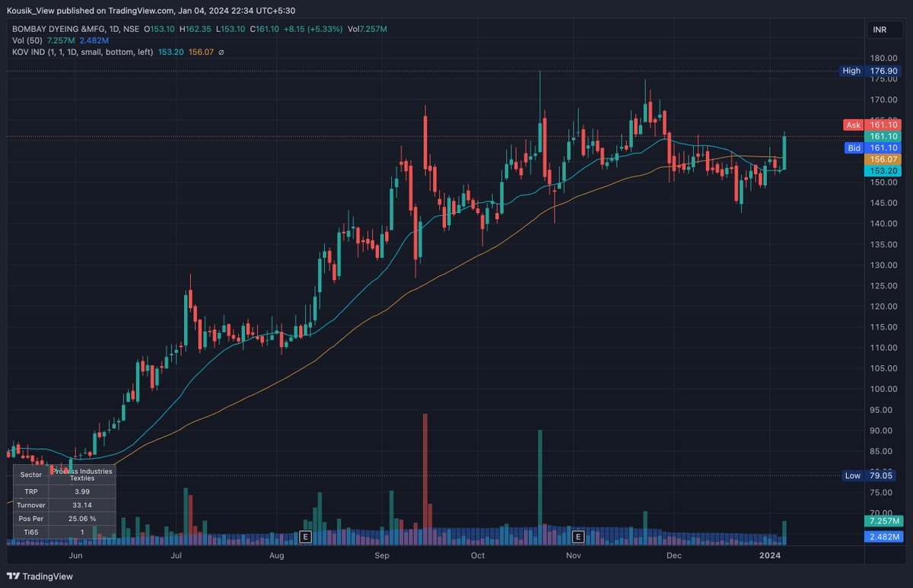Click the TRP value 3.99

point(82,491)
